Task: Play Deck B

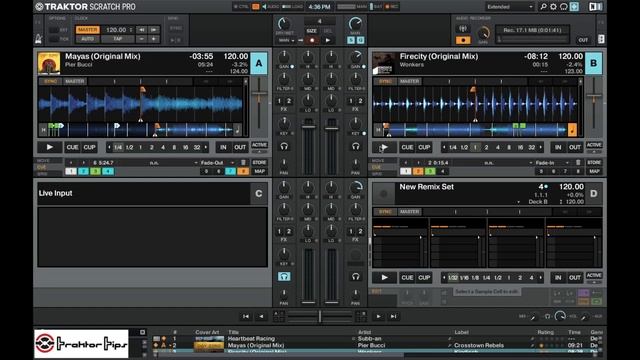Action: (x=384, y=147)
